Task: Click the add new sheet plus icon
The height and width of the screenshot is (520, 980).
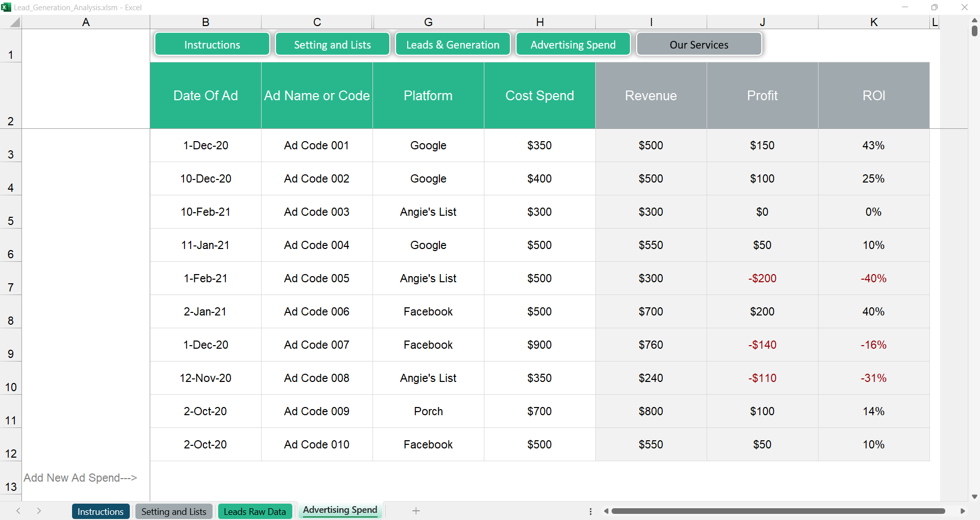Action: [416, 511]
